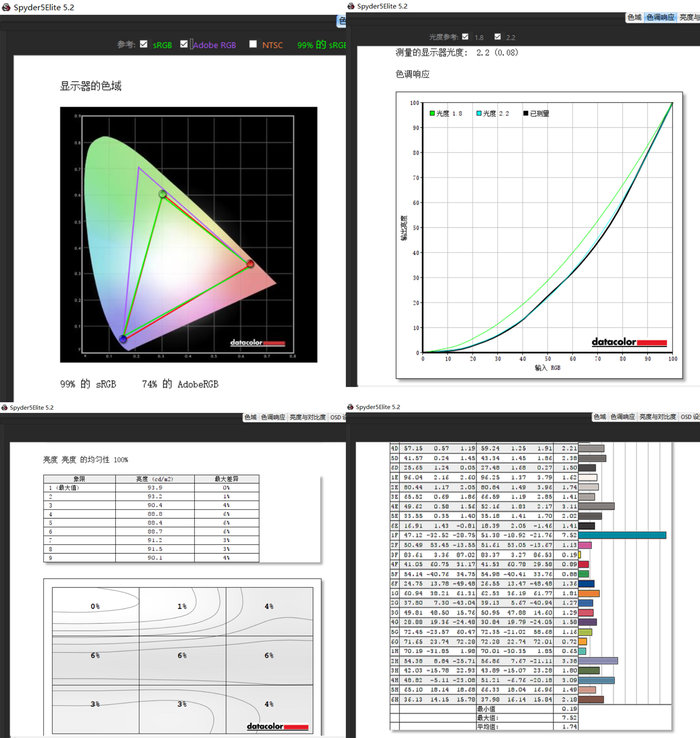Screen dimensions: 700x738
Task: Select 亮度与对比度 tab in brightness uniformity window
Action: click(x=307, y=417)
